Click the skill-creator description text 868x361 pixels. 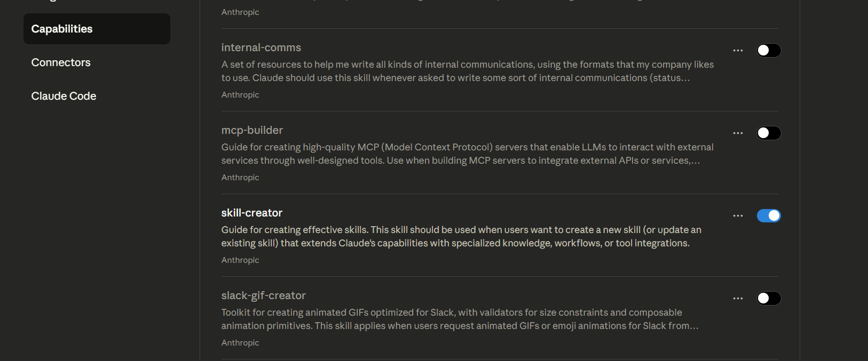pos(461,236)
